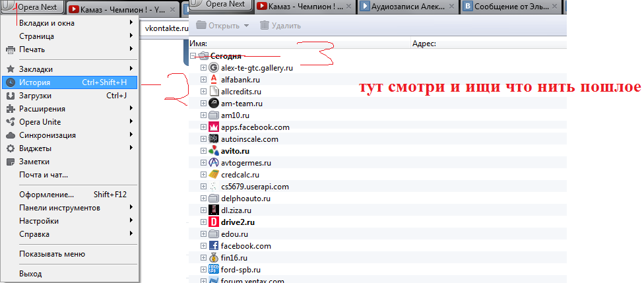Switch to Сообщение от Эль tab
This screenshot has height=283, width=644.
tap(511, 6)
